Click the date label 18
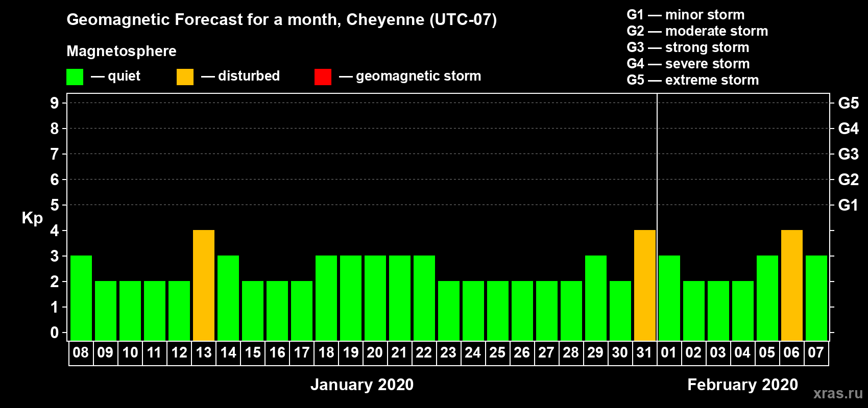The width and height of the screenshot is (868, 408). point(326,353)
